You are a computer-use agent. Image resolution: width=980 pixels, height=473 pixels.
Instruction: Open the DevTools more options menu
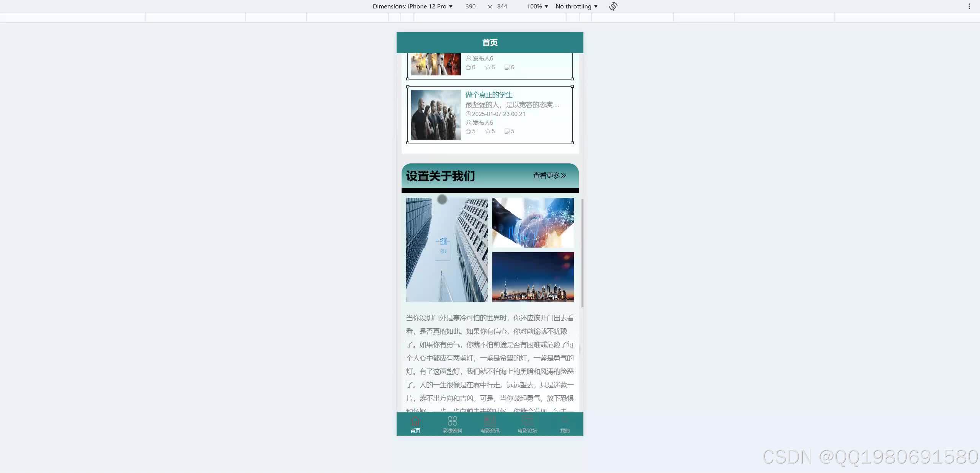969,6
